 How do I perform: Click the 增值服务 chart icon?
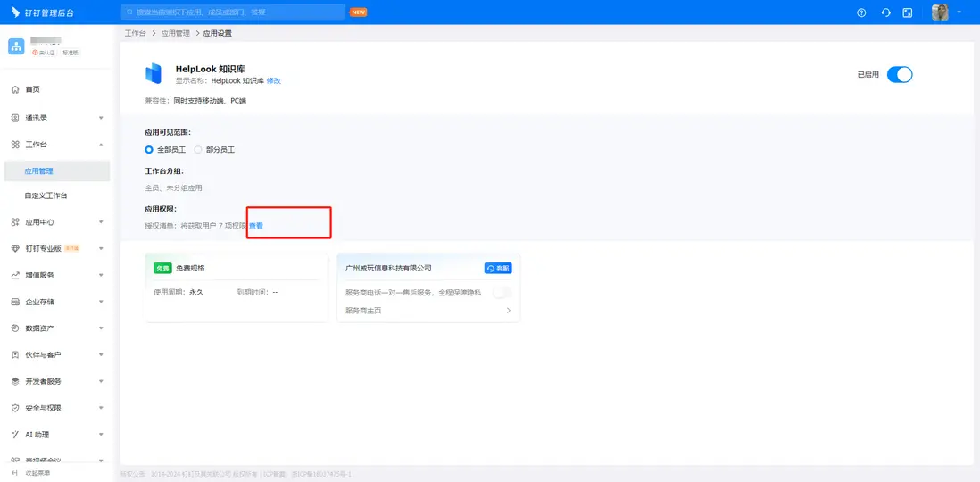tap(16, 275)
